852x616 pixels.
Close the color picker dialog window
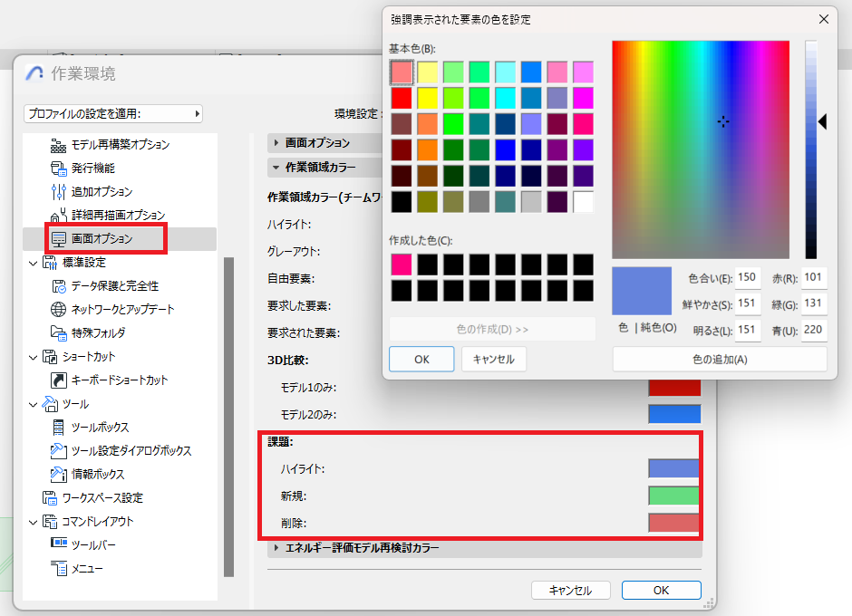click(824, 19)
